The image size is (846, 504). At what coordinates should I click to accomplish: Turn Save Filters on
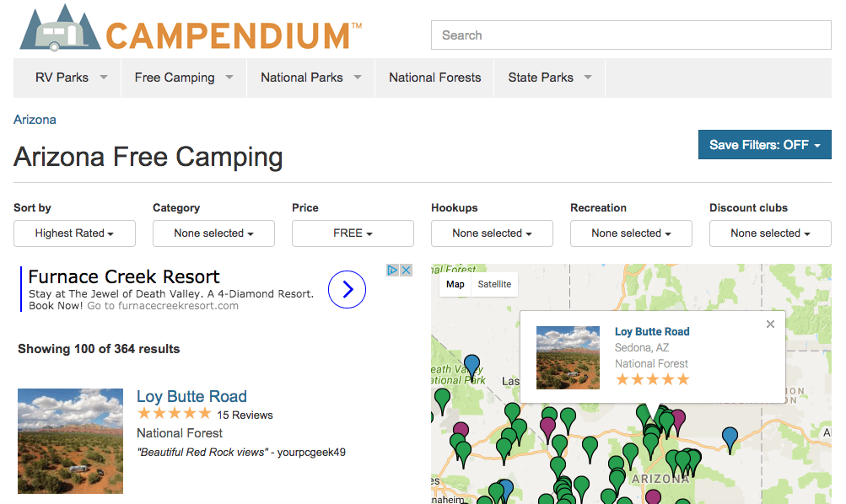[x=764, y=144]
